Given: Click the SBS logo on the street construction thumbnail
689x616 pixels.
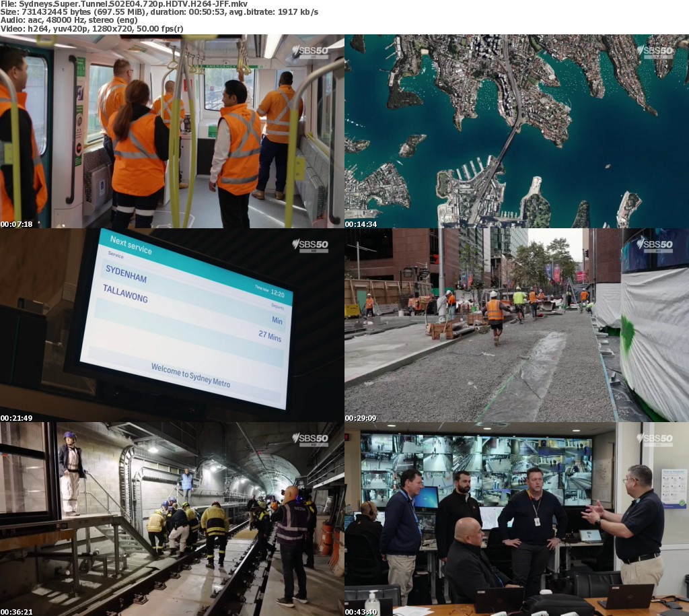Looking at the screenshot, I should [x=654, y=246].
